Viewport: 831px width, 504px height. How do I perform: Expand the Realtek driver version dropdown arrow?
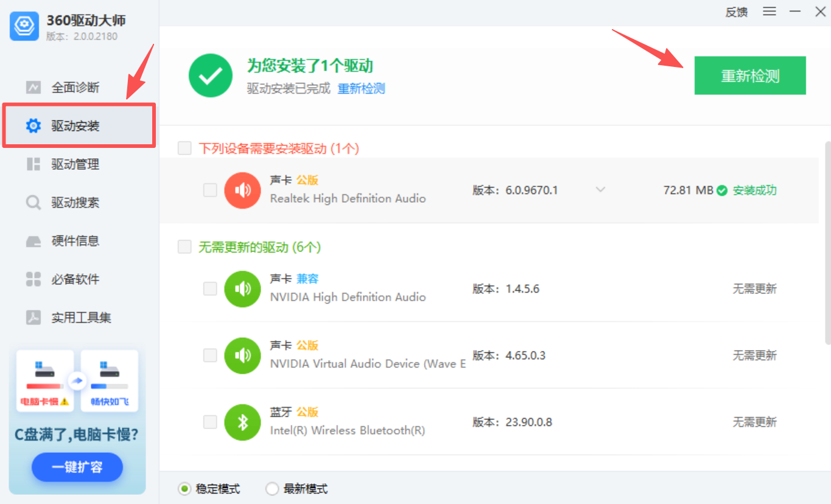point(600,190)
